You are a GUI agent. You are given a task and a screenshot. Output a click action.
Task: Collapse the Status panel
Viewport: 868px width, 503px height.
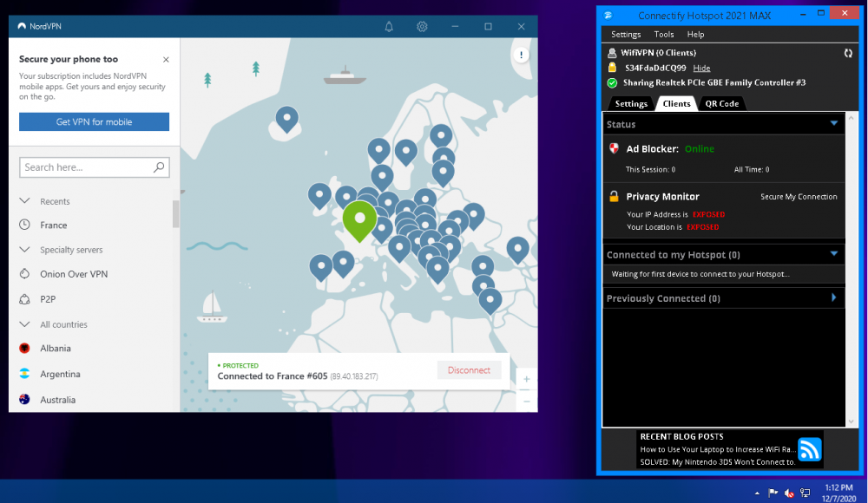(833, 124)
